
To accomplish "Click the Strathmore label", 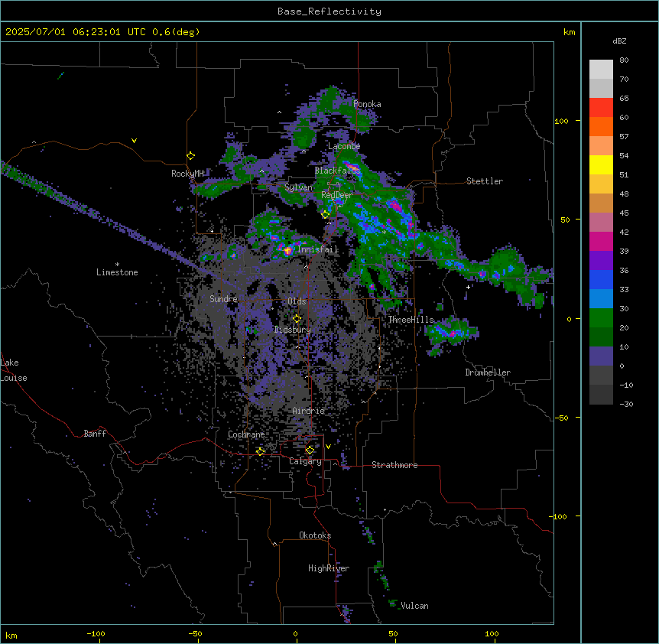I will [x=394, y=465].
